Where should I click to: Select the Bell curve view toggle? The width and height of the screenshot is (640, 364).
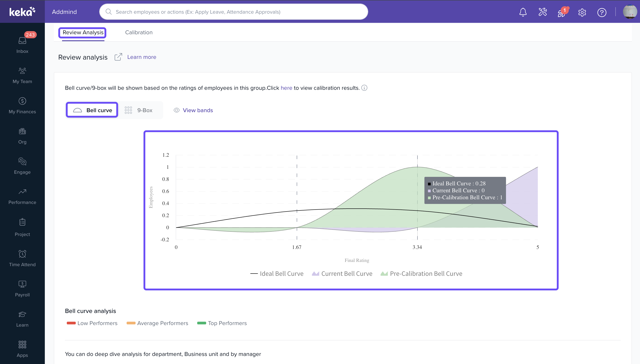coord(92,110)
